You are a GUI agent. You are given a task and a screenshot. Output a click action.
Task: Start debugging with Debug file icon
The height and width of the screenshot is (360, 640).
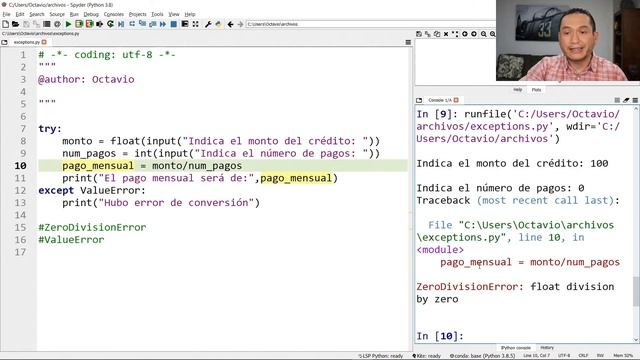pos(121,24)
